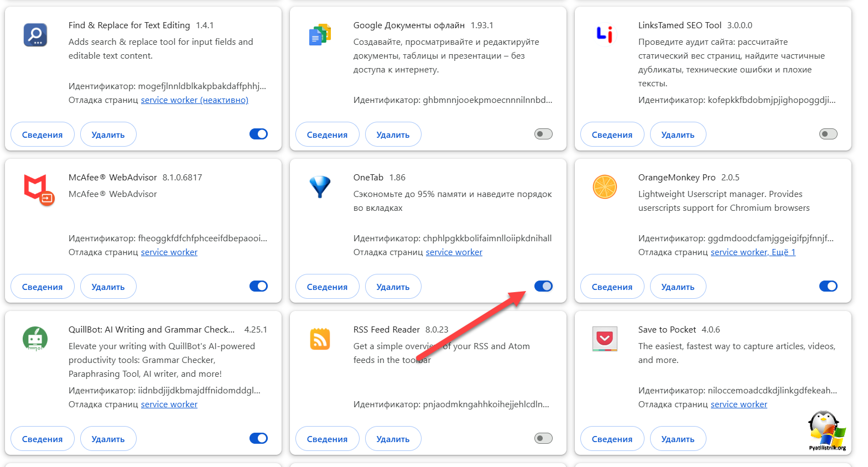Enable RSS Feed Reader extension
The height and width of the screenshot is (467, 868).
coord(543,438)
